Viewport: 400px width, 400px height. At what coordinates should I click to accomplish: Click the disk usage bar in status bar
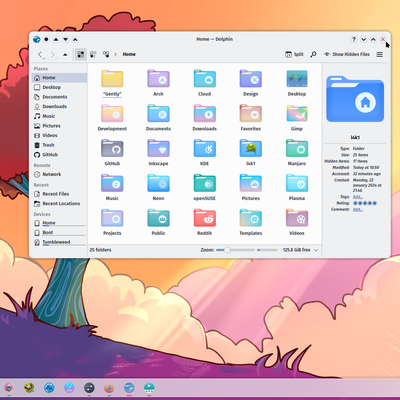click(x=267, y=250)
